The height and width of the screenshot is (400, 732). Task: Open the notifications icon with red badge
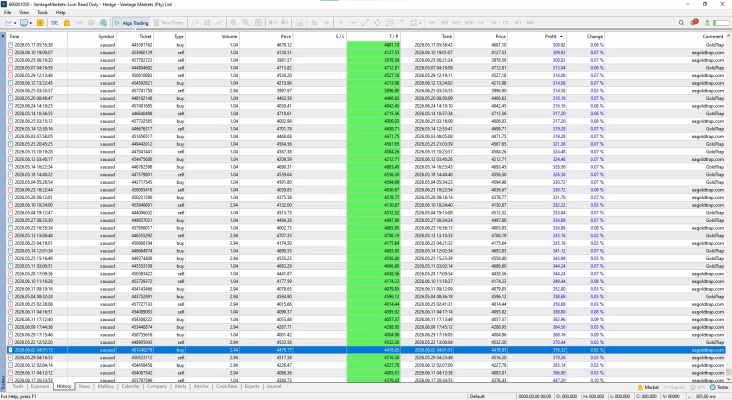pyautogui.click(x=695, y=22)
